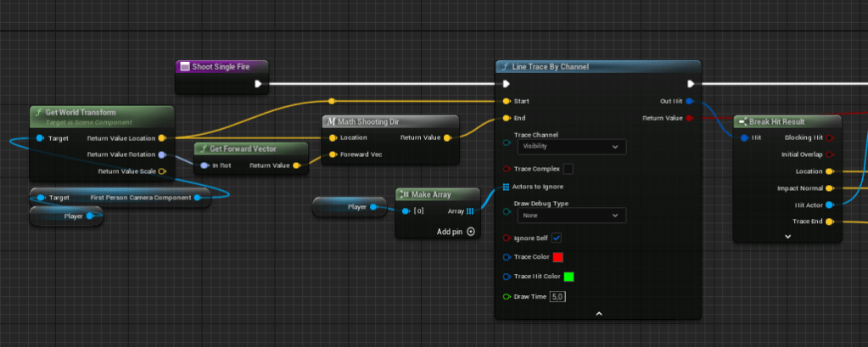Uncheck the Ignore Self checkbox
The width and height of the screenshot is (868, 347).
(557, 238)
